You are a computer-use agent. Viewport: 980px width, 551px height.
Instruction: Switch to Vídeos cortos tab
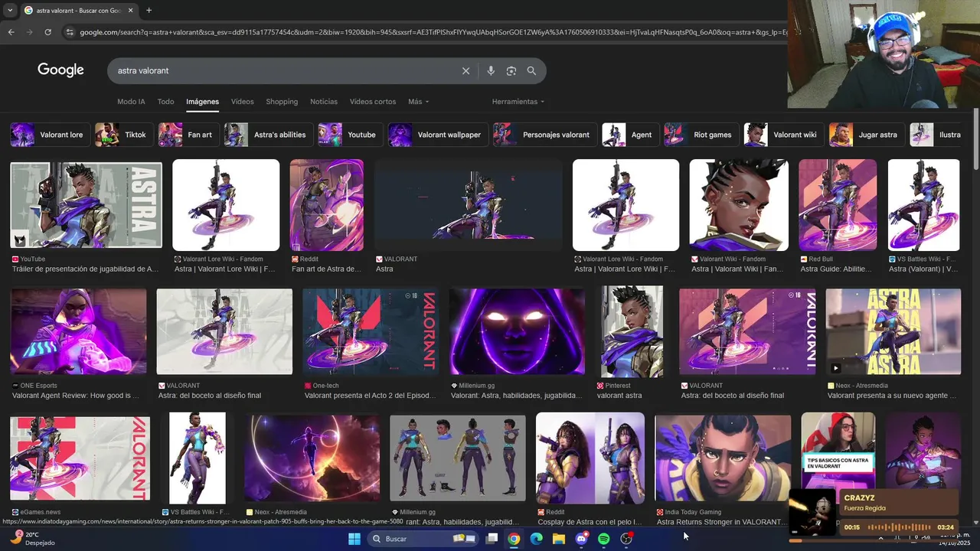[x=373, y=102]
